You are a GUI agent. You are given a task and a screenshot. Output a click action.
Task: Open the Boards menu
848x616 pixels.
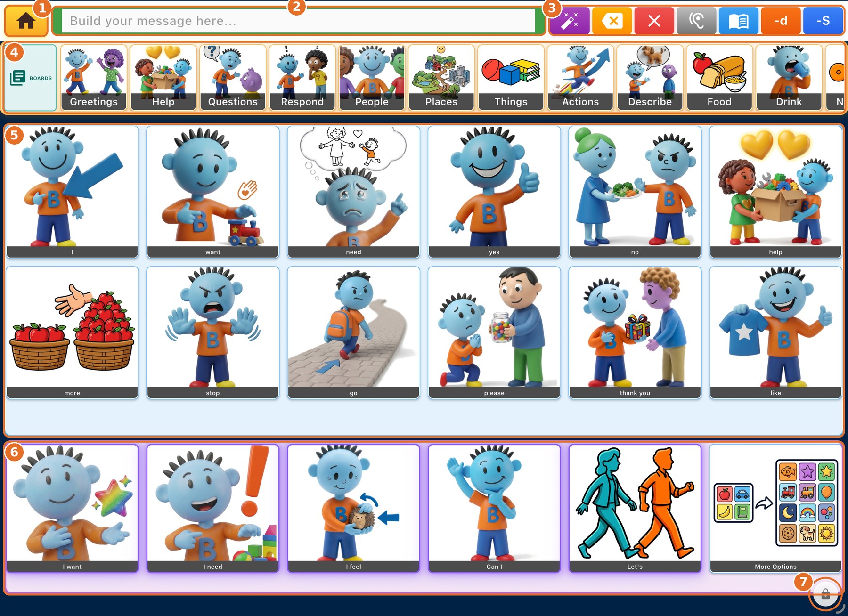31,78
